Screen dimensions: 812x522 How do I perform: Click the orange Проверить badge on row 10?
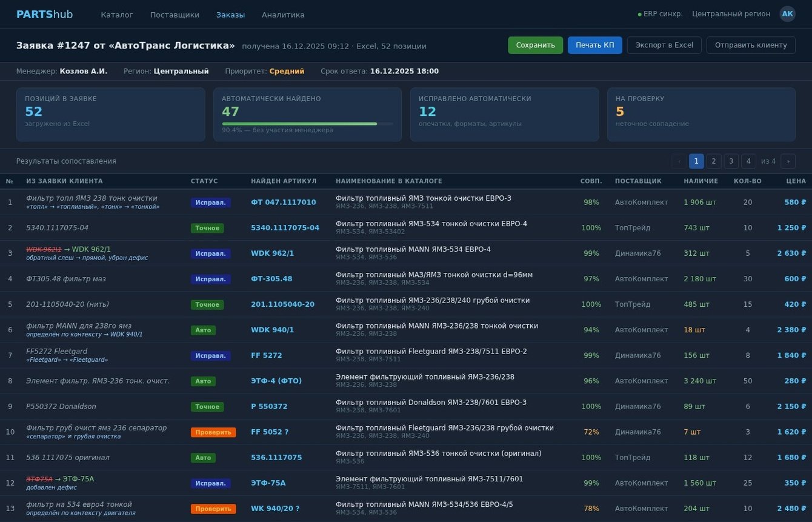click(x=213, y=432)
